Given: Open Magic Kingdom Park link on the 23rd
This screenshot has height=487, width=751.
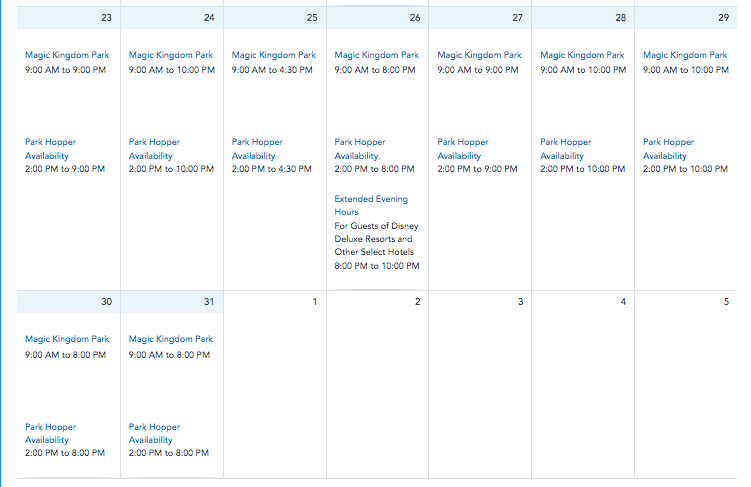Looking at the screenshot, I should 67,55.
